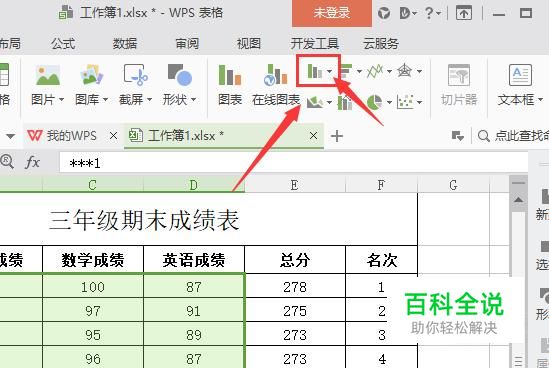
Task: Click the 切片器 slicer icon
Action: click(x=459, y=75)
